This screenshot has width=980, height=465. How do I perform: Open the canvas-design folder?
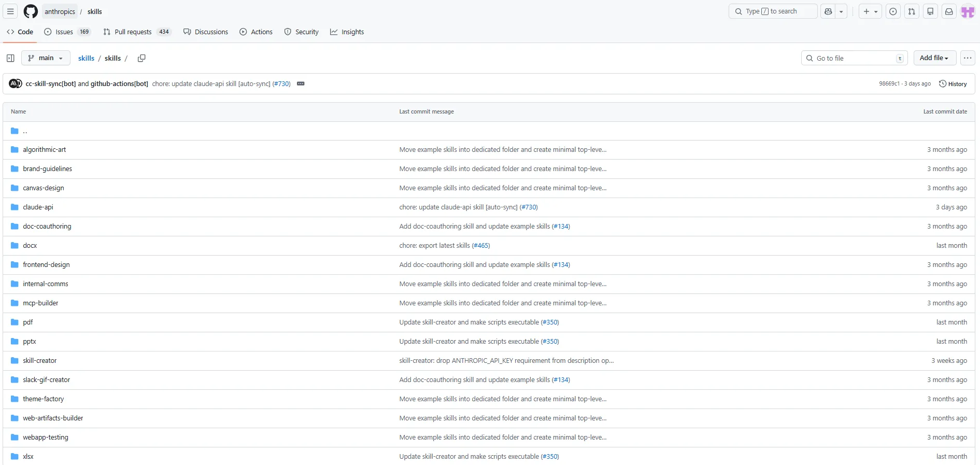pyautogui.click(x=44, y=188)
